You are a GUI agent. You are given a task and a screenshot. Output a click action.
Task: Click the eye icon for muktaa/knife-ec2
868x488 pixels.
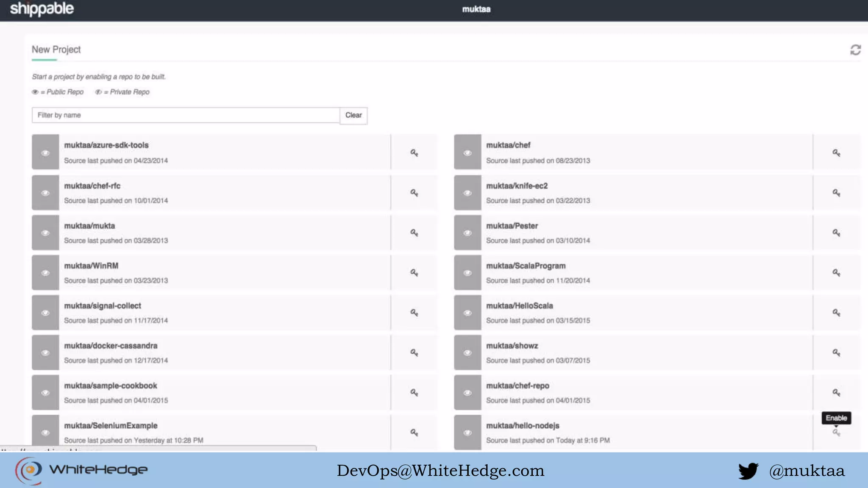click(467, 193)
